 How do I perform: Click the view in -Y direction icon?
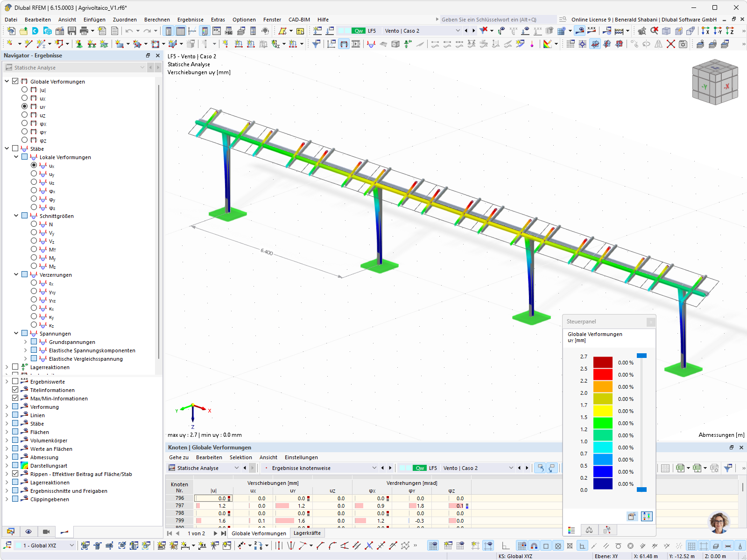pos(718,31)
